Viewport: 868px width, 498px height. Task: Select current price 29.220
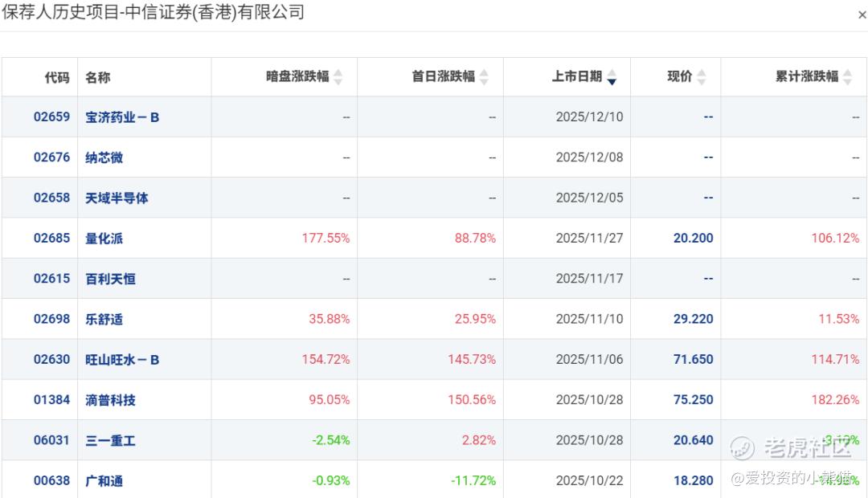[x=693, y=319]
